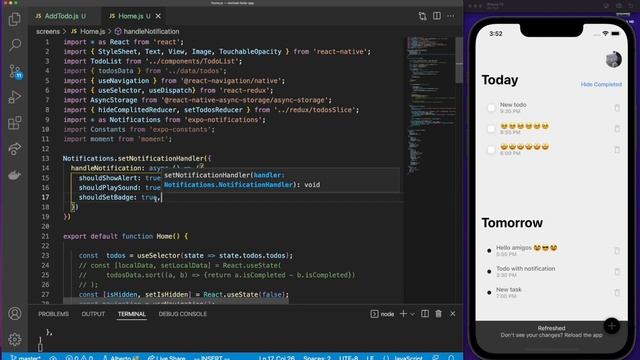This screenshot has width=640, height=360.
Task: Open the terminal launch profile dropdown arrow
Action: pyautogui.click(x=413, y=314)
